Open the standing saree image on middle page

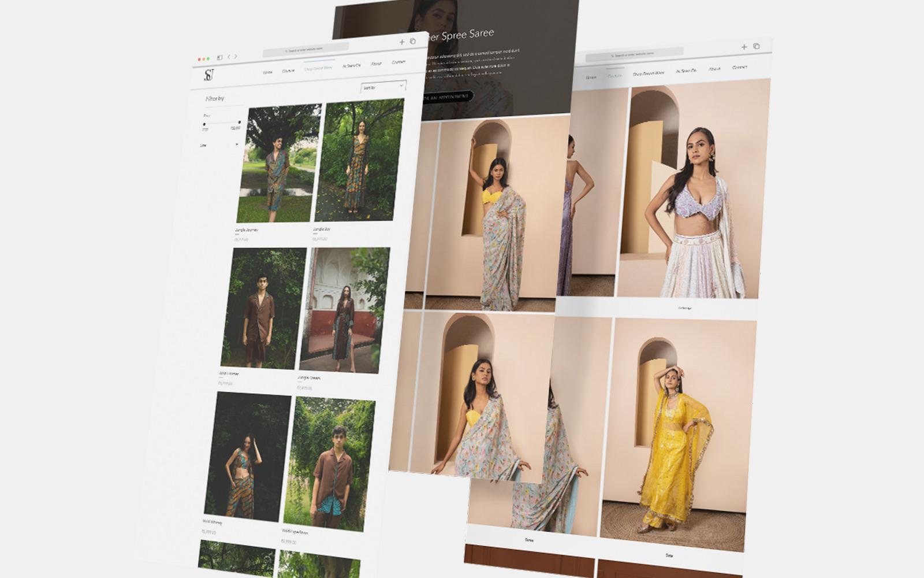[x=498, y=213]
